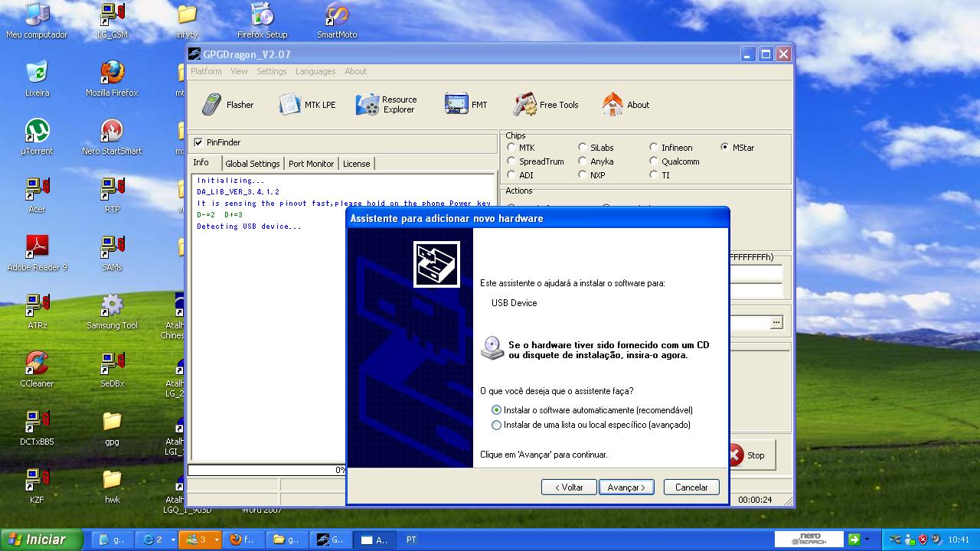Select the SiLabs chip option
Screen dimensions: 980x551
point(583,147)
